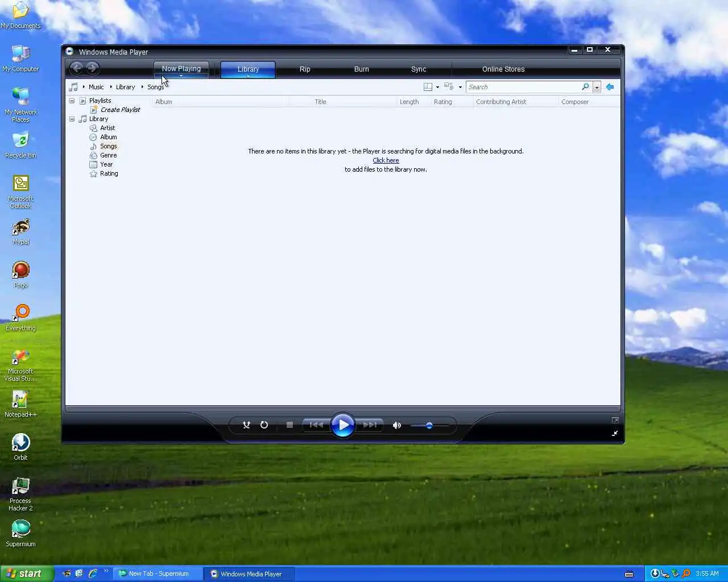Click the Stop playback button
Image resolution: width=728 pixels, height=582 pixels.
[289, 425]
